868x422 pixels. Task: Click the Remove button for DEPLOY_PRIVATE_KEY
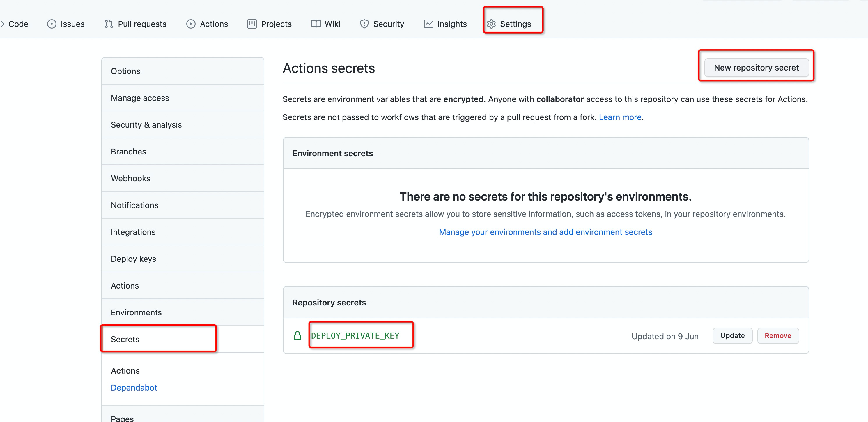click(778, 335)
